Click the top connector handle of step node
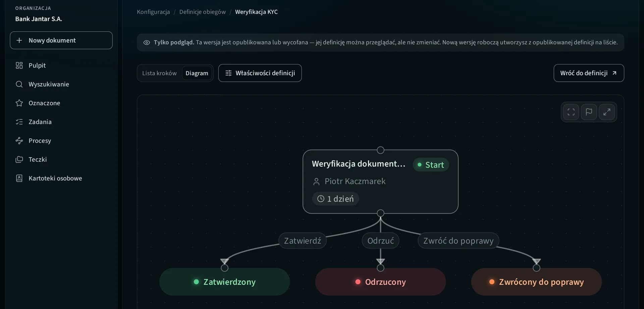Image resolution: width=644 pixels, height=309 pixels. pyautogui.click(x=380, y=150)
